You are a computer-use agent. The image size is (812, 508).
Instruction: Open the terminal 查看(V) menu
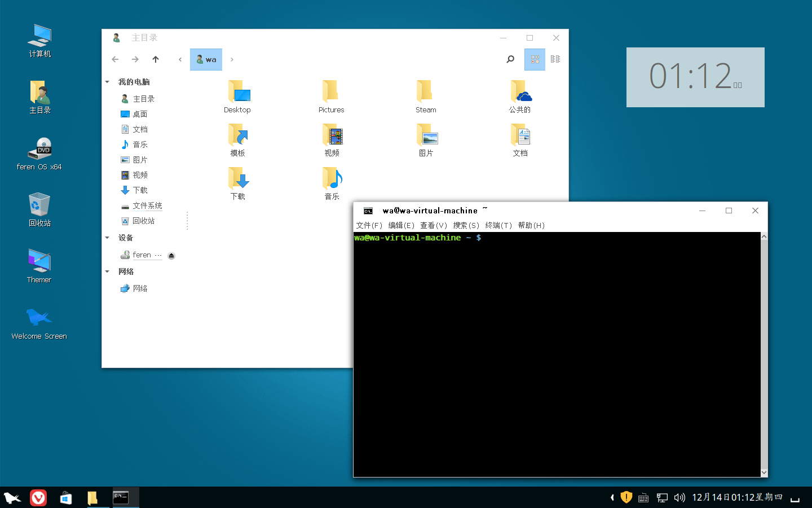click(434, 225)
